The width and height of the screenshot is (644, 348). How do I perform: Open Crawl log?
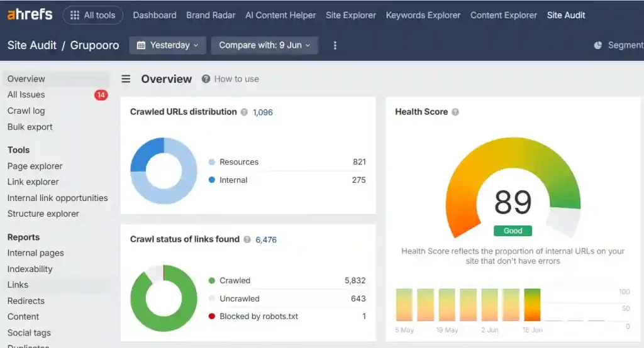click(x=26, y=111)
